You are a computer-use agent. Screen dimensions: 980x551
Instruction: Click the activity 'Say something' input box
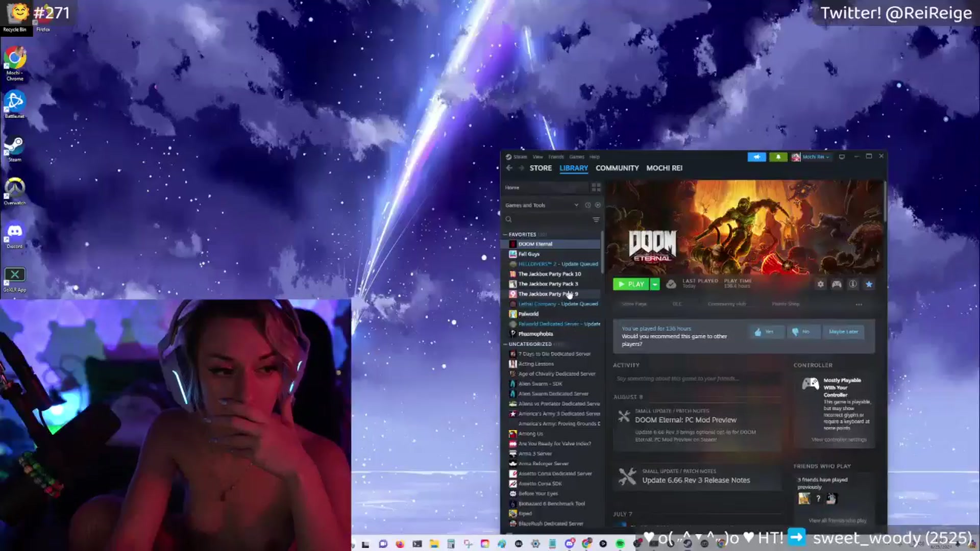coord(697,379)
